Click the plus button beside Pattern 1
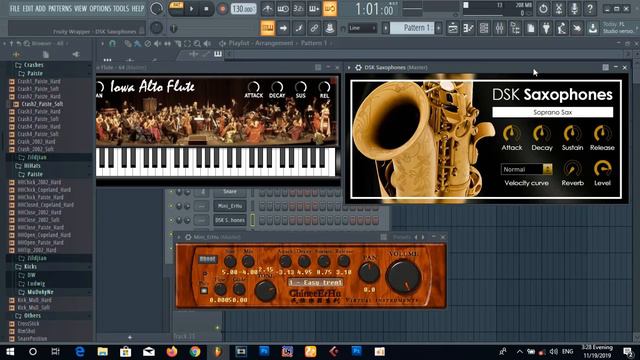640x360 pixels. [439, 28]
